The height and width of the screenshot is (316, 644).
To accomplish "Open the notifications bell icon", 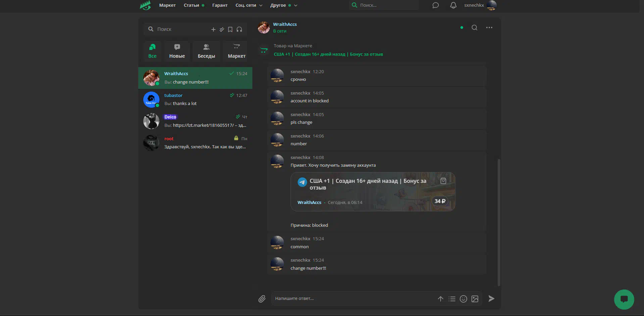I will click(453, 5).
